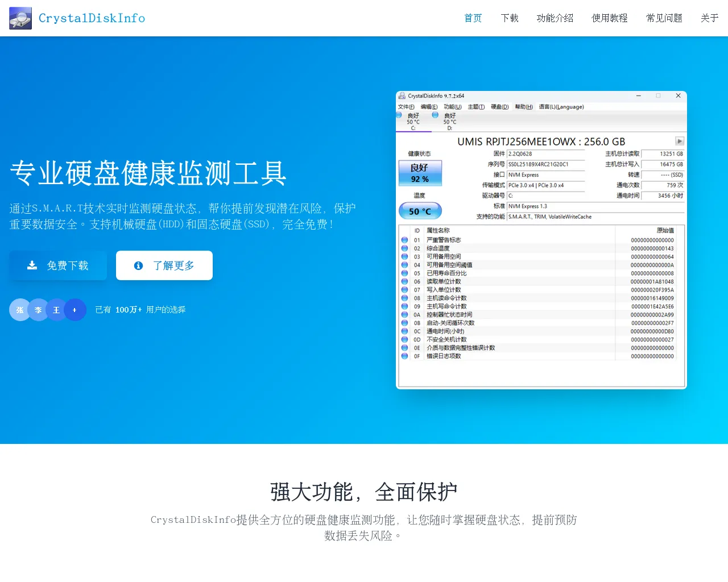Go to the 首页 nav item

click(473, 18)
